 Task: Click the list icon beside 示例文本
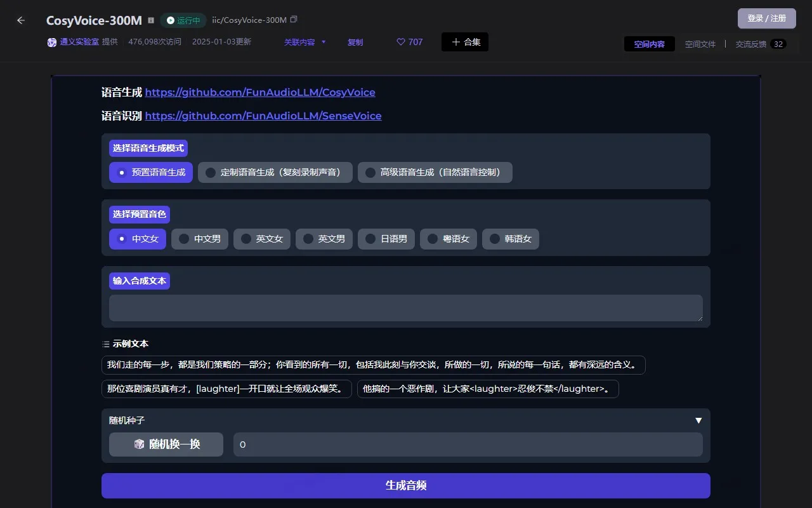[105, 343]
